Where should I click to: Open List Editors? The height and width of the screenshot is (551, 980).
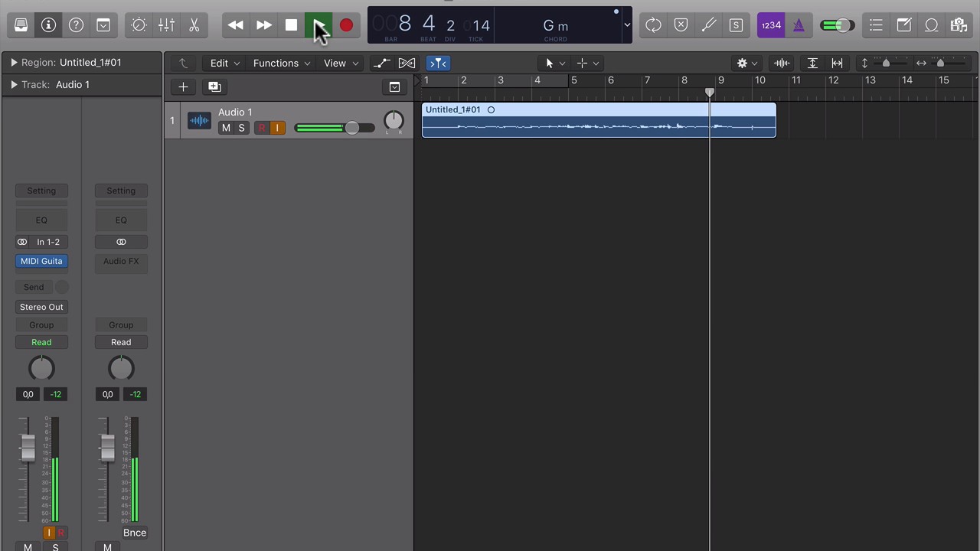click(x=876, y=25)
